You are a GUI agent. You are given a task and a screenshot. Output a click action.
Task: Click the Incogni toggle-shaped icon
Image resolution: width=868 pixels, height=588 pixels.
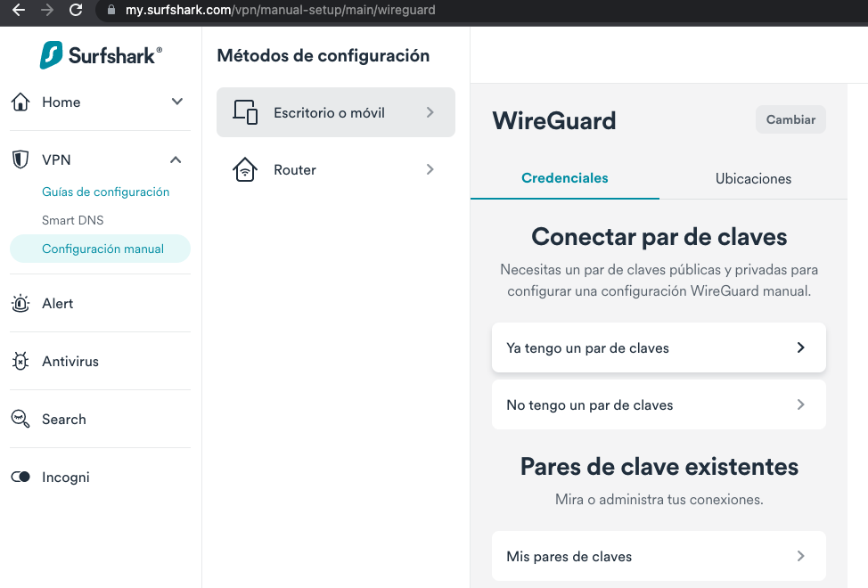[x=20, y=478]
